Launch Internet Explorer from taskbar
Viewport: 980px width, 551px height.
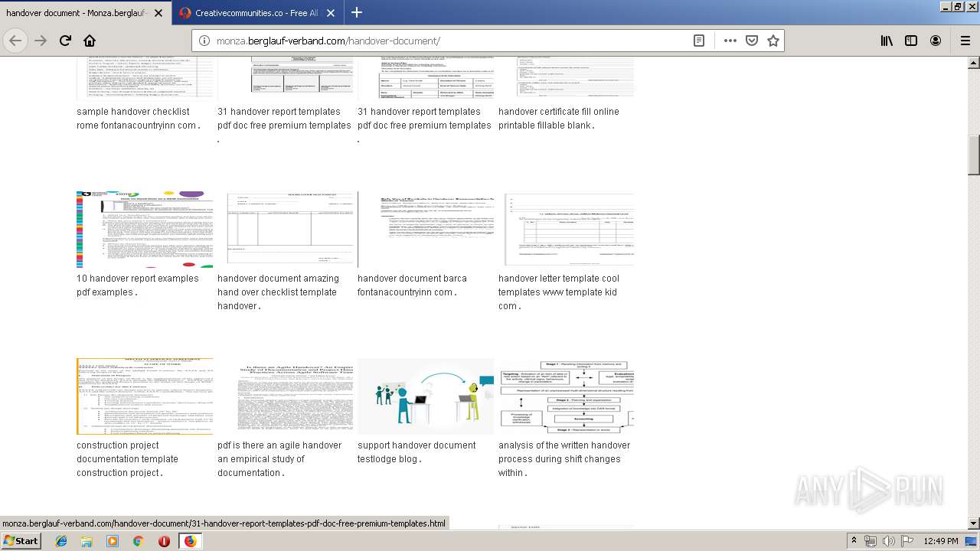61,541
